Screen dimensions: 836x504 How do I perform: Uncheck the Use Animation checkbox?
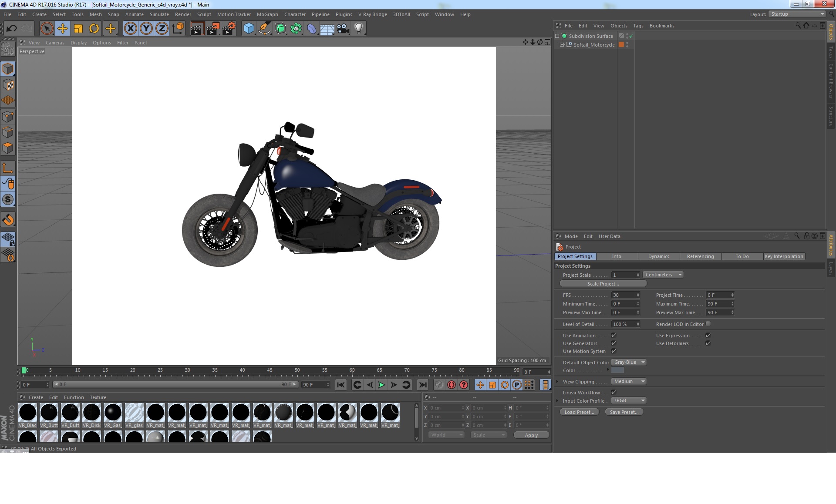point(614,336)
